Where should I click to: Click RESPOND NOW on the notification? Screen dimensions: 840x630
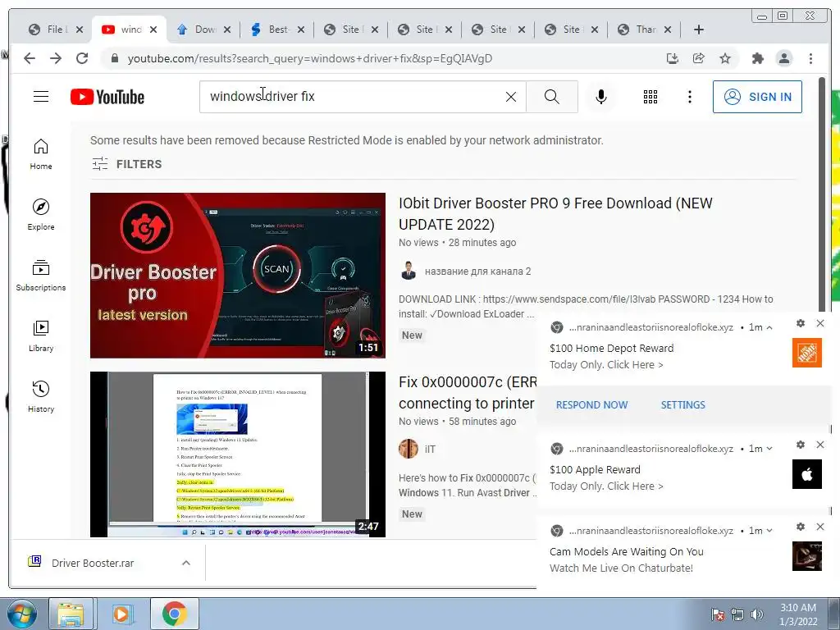pos(591,405)
